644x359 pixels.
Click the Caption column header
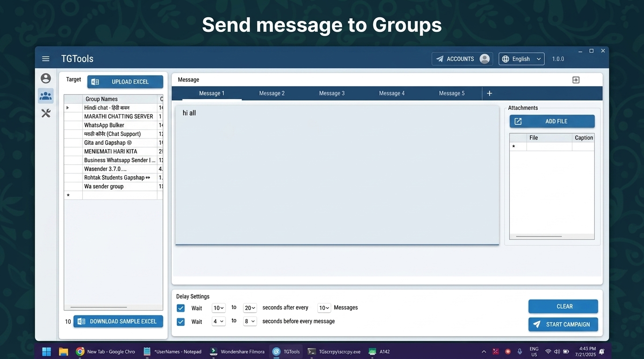pyautogui.click(x=584, y=137)
